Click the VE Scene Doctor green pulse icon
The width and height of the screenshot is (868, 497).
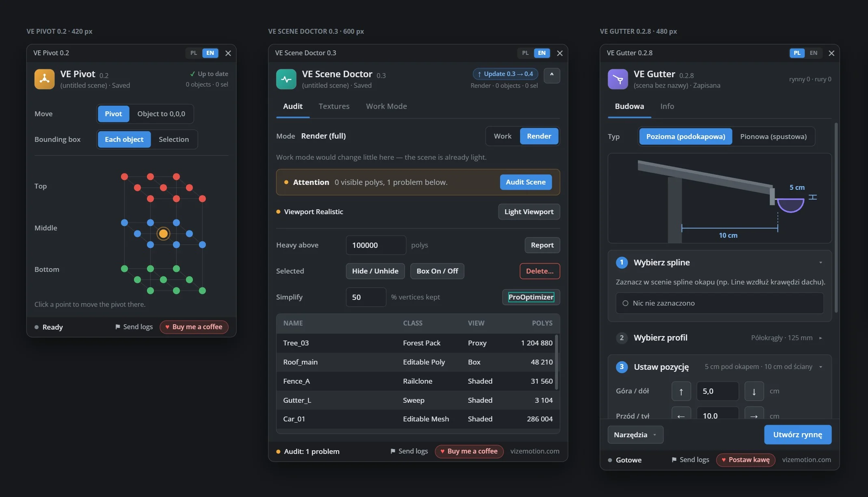tap(286, 79)
